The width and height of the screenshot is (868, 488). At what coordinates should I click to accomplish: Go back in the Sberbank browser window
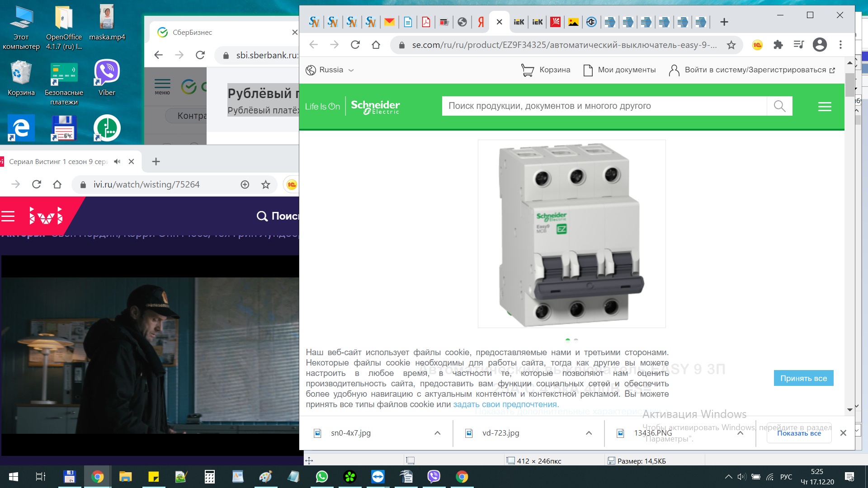pos(158,55)
